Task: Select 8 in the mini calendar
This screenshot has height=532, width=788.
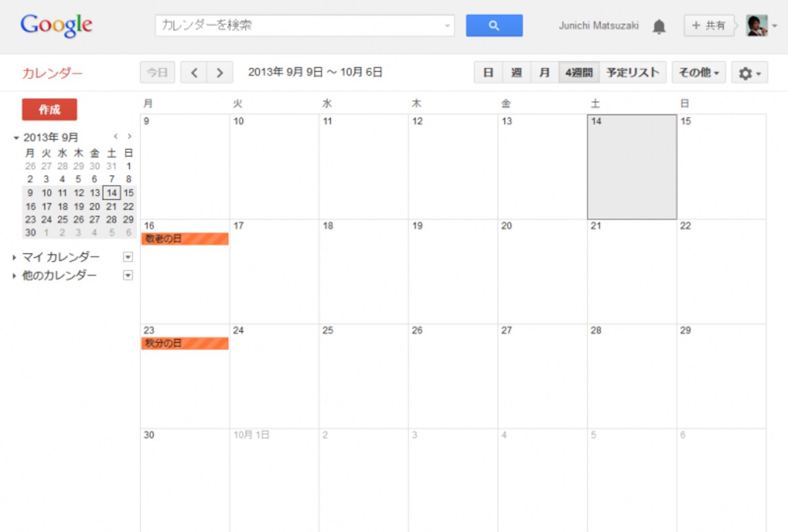Action: point(129,179)
